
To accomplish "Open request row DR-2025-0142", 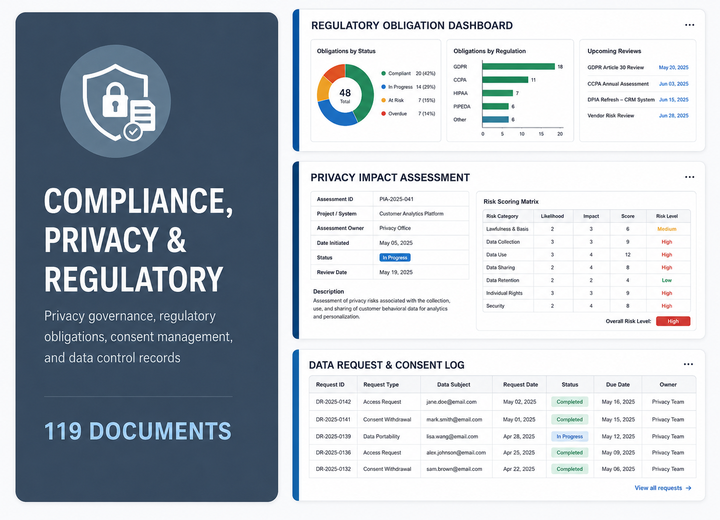I will pyautogui.click(x=502, y=402).
